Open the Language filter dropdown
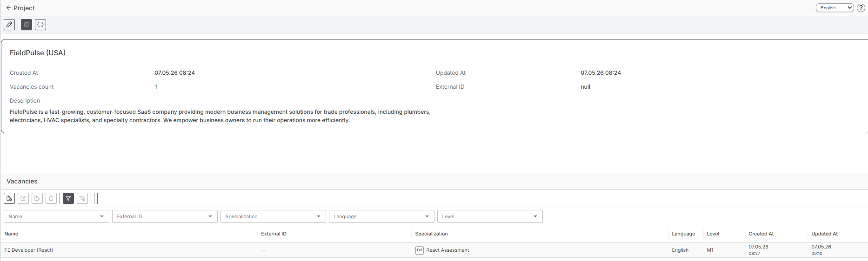 click(x=381, y=216)
